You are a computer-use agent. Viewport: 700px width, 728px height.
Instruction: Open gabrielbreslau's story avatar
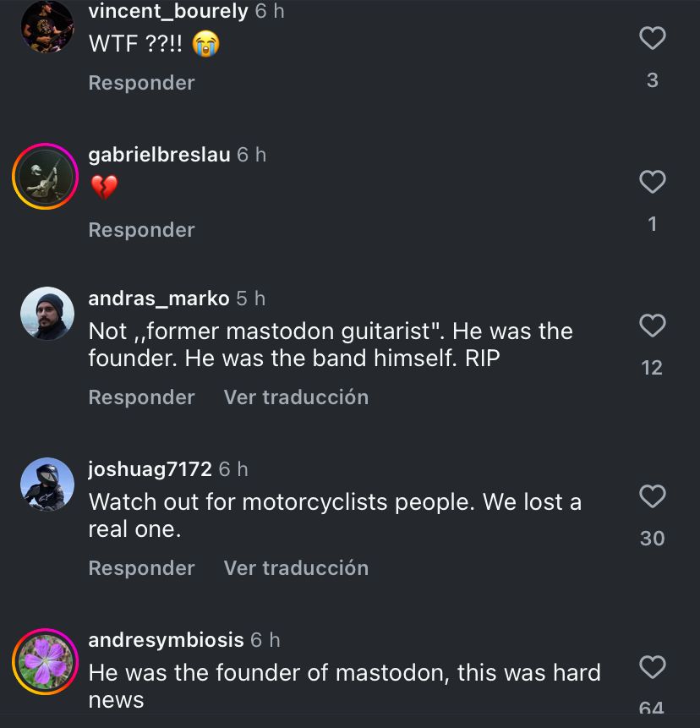click(x=46, y=177)
